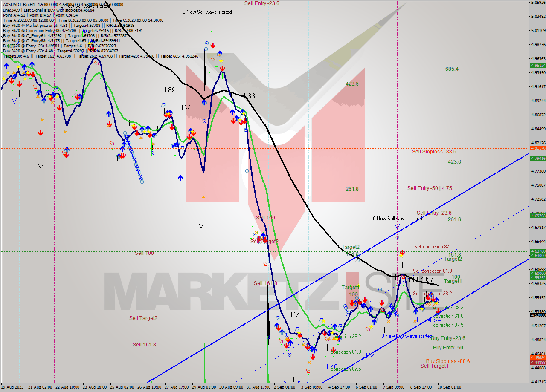
Task: Select the green 4.63000 price tag
Action: pyautogui.click(x=537, y=256)
